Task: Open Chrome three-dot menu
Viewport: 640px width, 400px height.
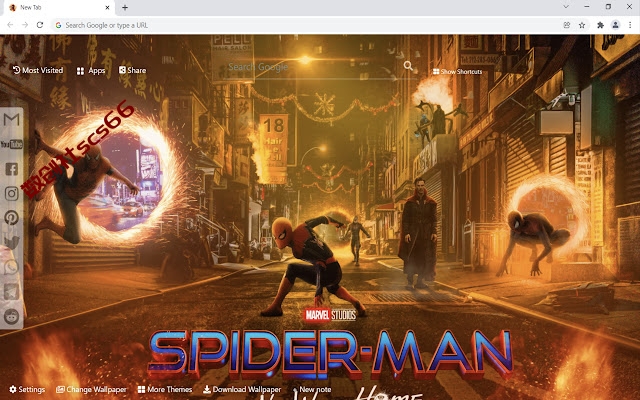Action: pyautogui.click(x=630, y=25)
